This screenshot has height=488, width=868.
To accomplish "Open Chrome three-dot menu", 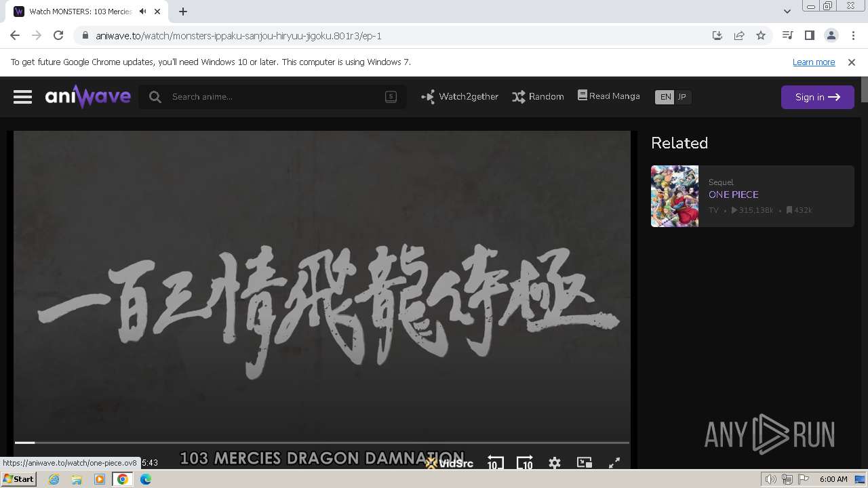I will point(853,35).
